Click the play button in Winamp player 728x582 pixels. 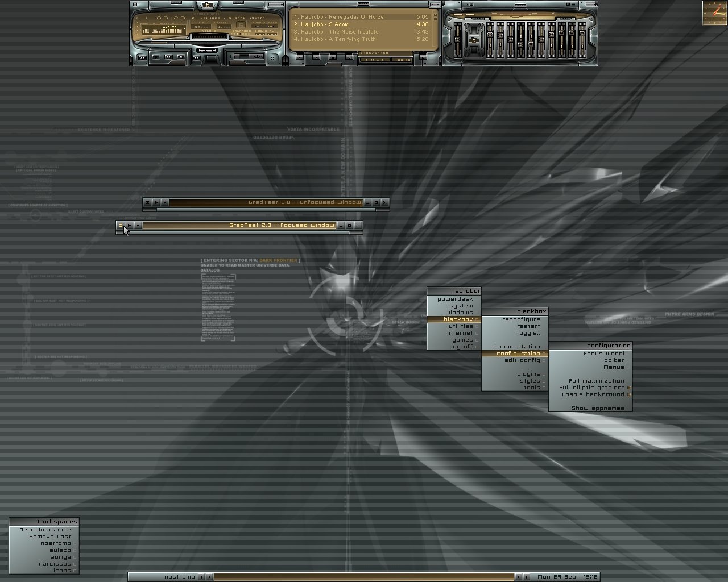(156, 57)
